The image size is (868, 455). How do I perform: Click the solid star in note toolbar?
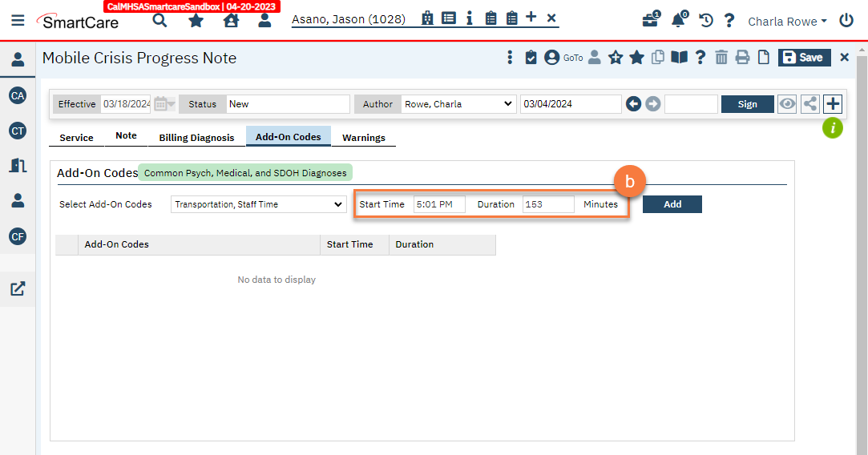636,57
